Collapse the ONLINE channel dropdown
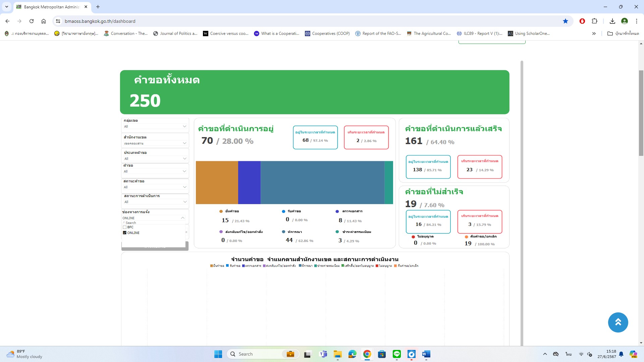This screenshot has width=644, height=362. pos(182,218)
